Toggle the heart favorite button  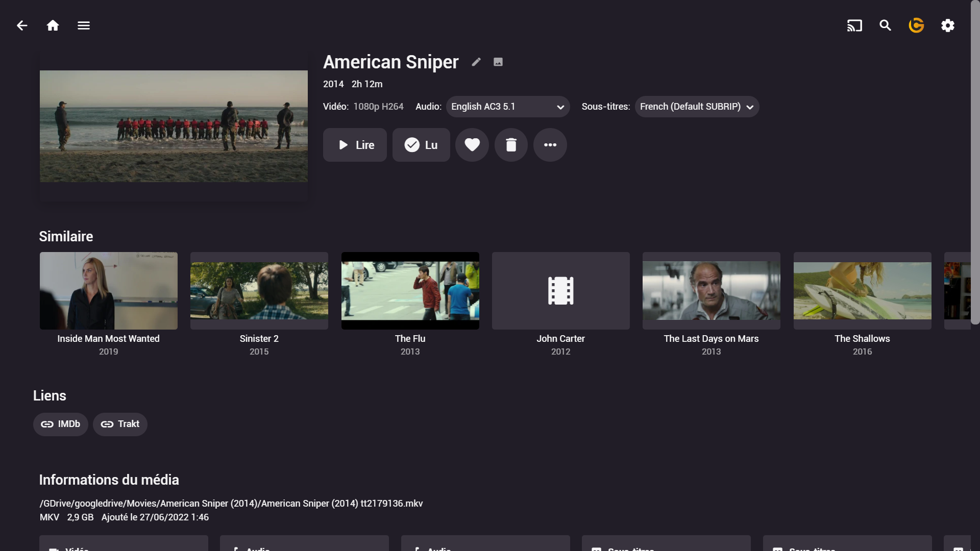[x=472, y=145]
